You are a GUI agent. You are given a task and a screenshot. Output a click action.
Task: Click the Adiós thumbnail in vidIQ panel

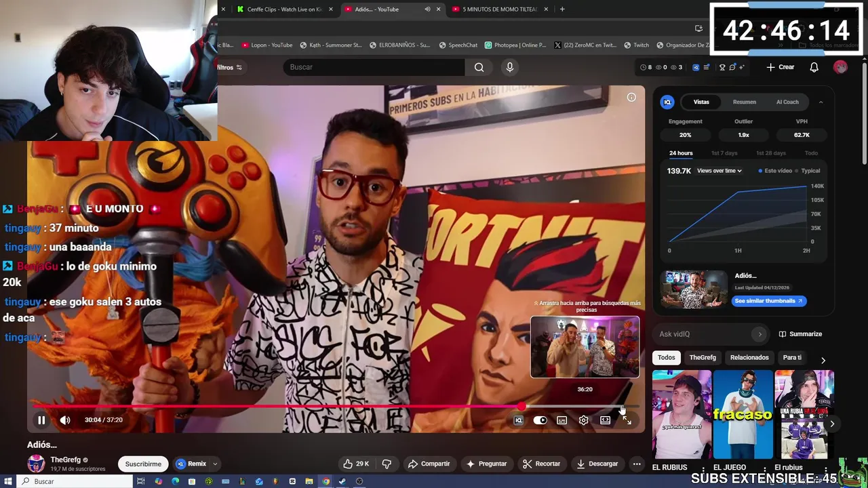pyautogui.click(x=694, y=289)
